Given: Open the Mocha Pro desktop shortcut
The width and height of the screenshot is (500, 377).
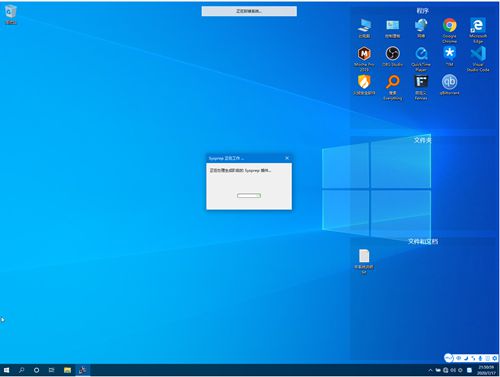Looking at the screenshot, I should tap(364, 59).
